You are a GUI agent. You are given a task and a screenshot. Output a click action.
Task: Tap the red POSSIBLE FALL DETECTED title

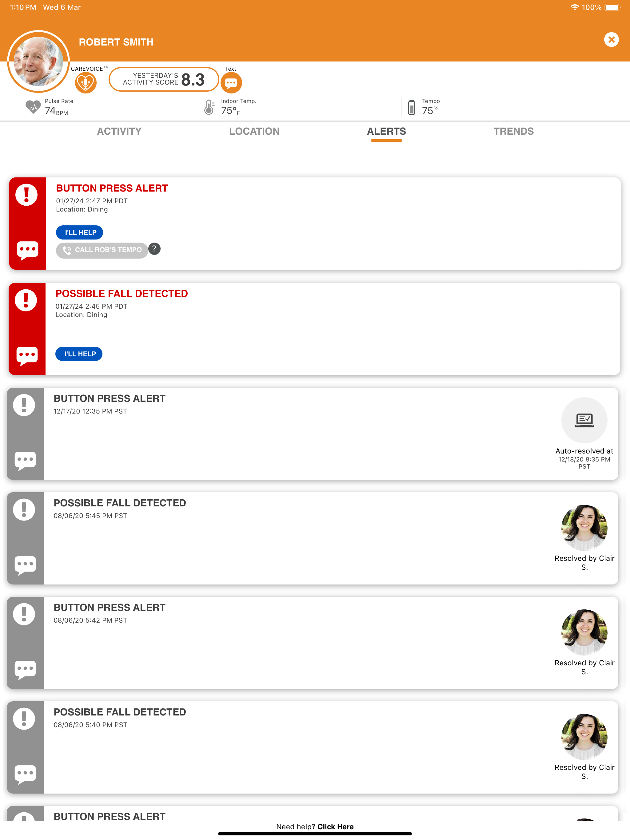tap(122, 294)
